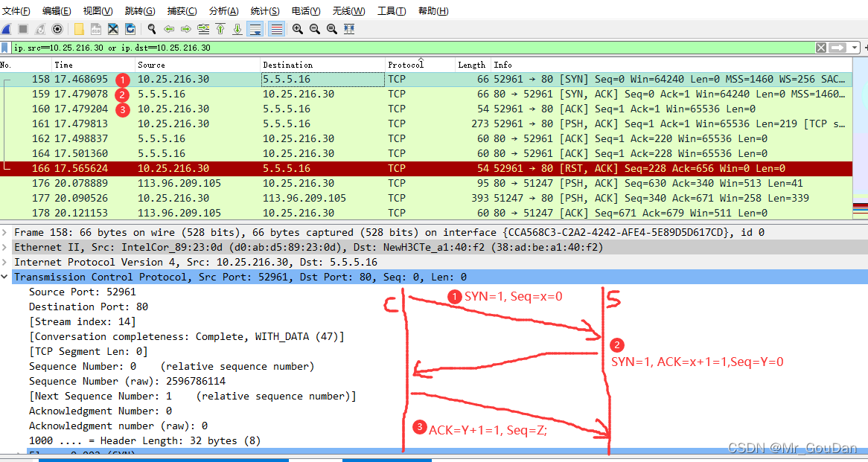868x462 pixels.
Task: Save the capture file
Action: 96,29
